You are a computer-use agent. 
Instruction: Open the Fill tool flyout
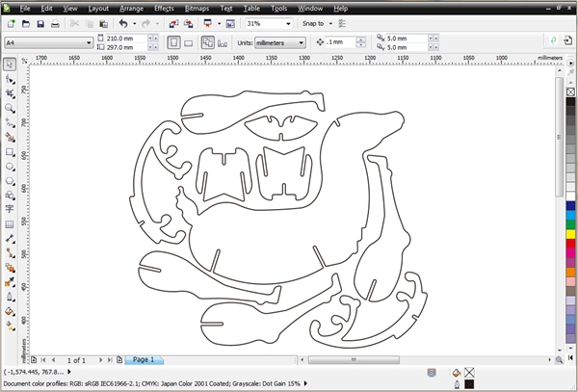click(x=10, y=312)
